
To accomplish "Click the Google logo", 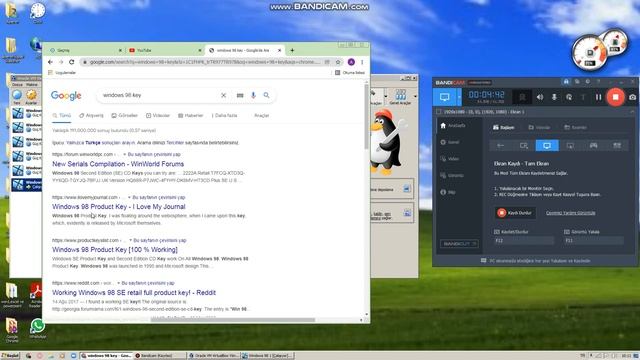I will tap(66, 96).
